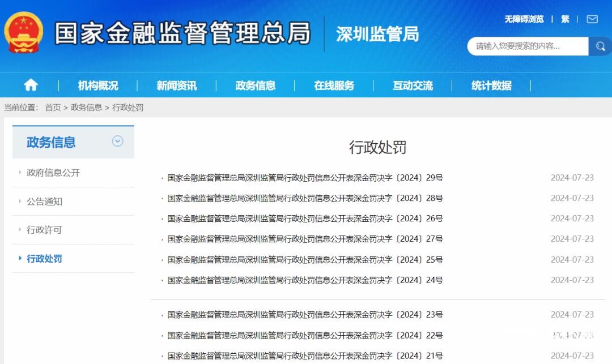Click 首页 in the breadcrumb
This screenshot has width=612, height=364.
53,108
